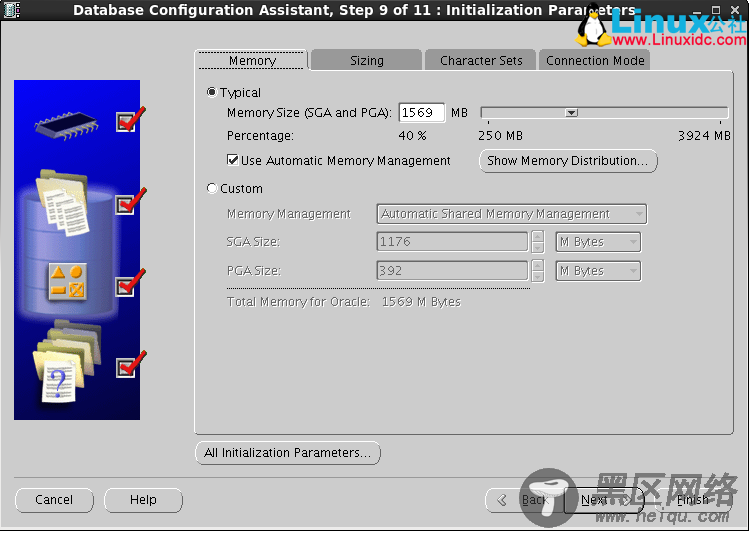Decrease SGA Size with down spinner arrow

(537, 247)
